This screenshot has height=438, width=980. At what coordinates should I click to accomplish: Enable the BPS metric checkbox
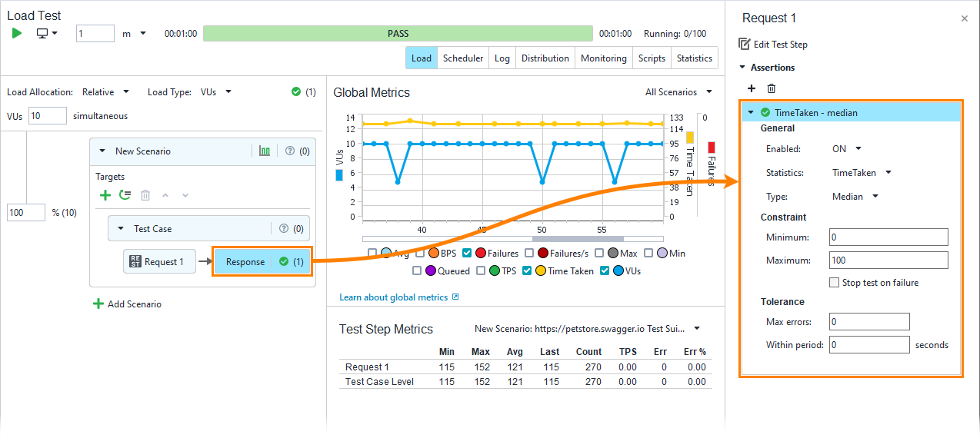point(420,253)
